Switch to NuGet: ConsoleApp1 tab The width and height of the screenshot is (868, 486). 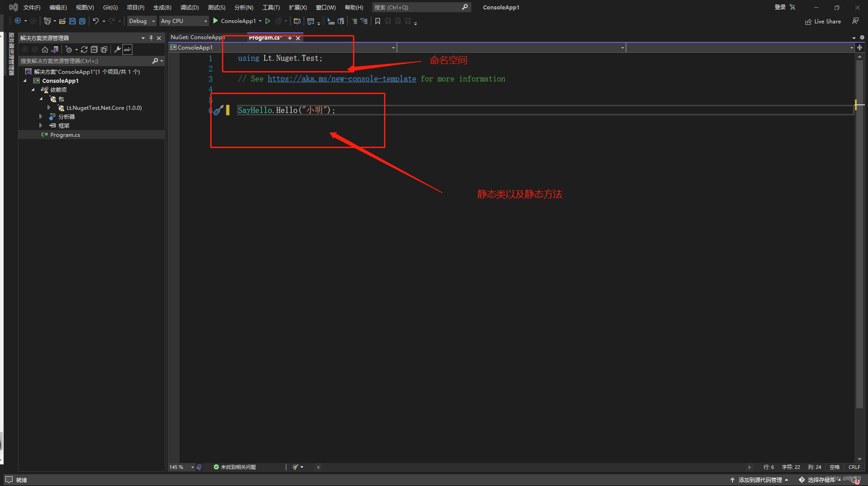coord(197,37)
